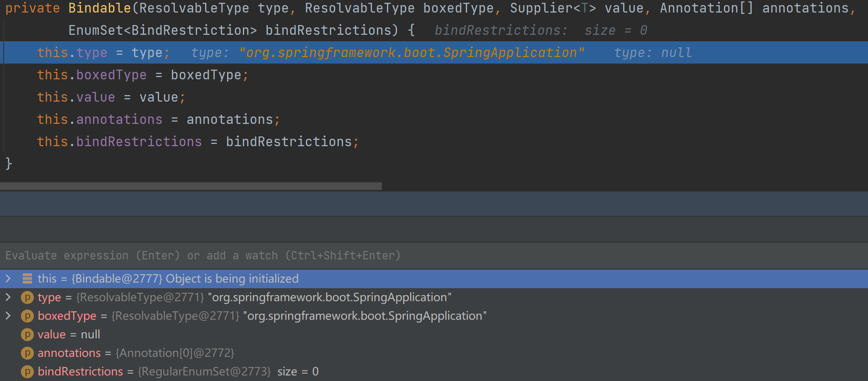Click the editor horizontal scrollbar thumb
The image size is (868, 381).
(x=191, y=186)
